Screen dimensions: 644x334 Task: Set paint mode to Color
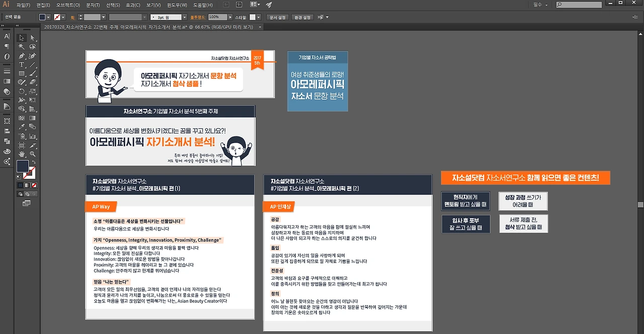click(21, 185)
